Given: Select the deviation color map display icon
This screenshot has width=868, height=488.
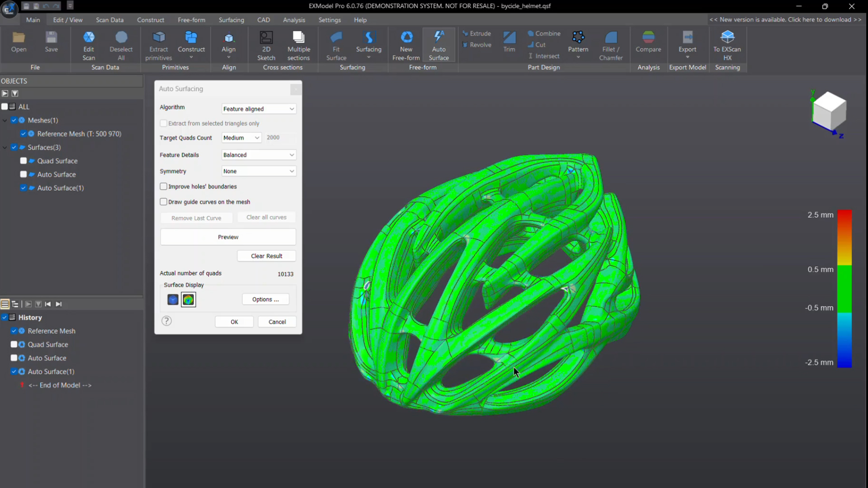Looking at the screenshot, I should pyautogui.click(x=189, y=300).
